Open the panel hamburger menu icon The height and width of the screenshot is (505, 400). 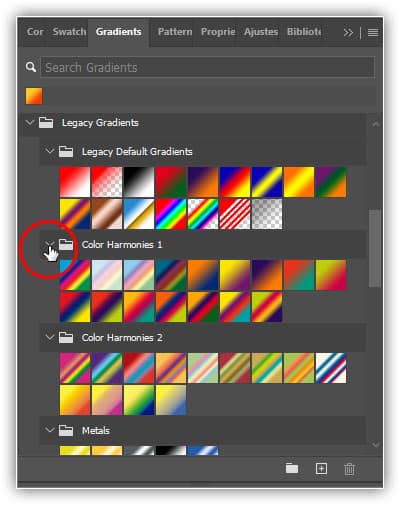tap(373, 32)
